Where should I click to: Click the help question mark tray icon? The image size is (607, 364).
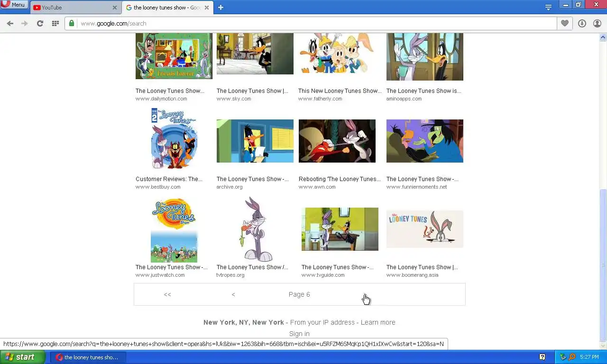pyautogui.click(x=542, y=357)
